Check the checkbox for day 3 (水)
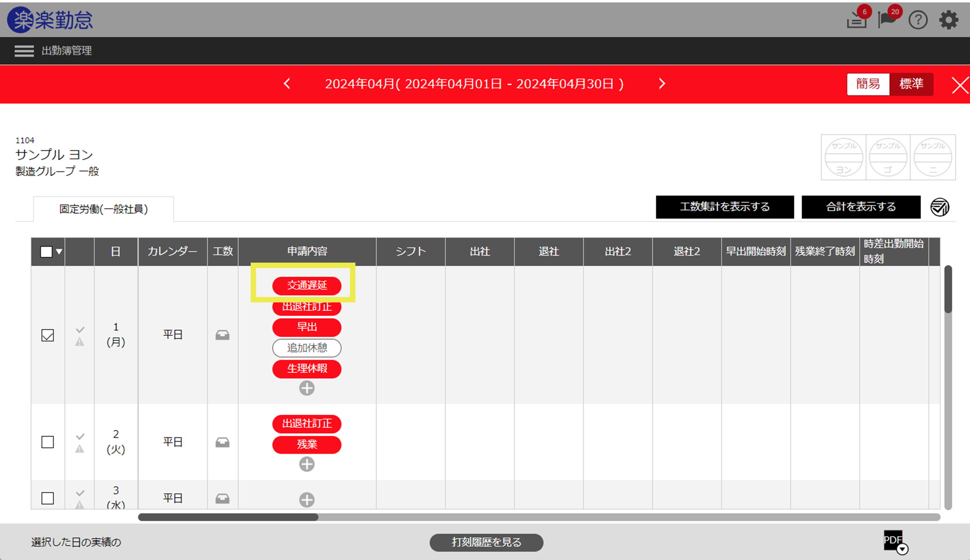The height and width of the screenshot is (560, 970). (48, 498)
